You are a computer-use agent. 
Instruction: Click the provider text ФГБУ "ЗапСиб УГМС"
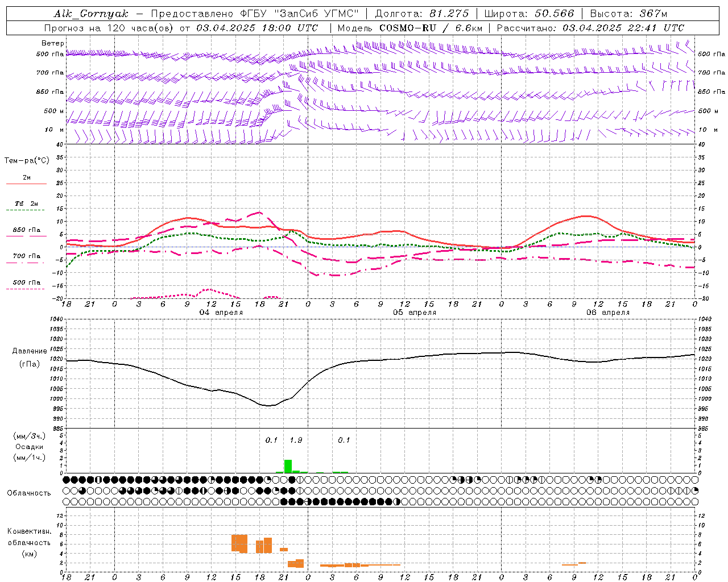click(x=300, y=14)
